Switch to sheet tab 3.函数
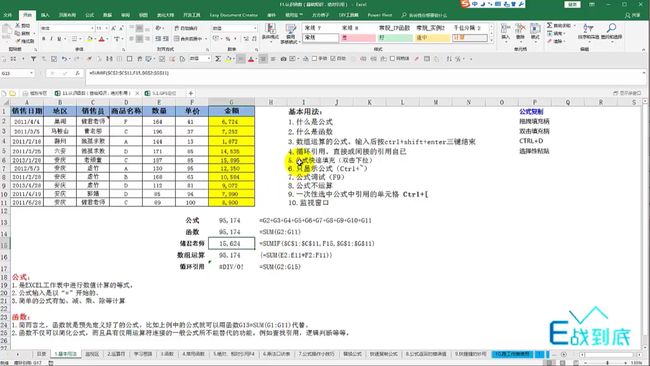Viewport: 650px width, 366px height. coord(167,354)
